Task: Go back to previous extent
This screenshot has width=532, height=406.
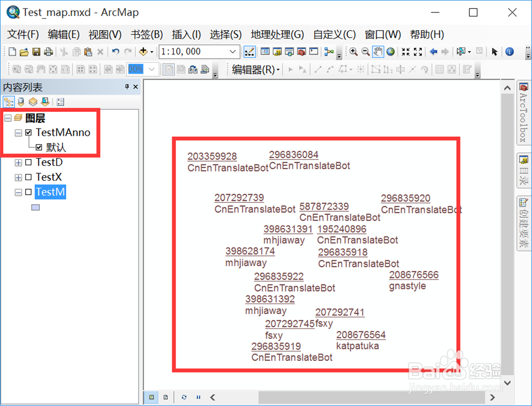Action: coord(433,52)
